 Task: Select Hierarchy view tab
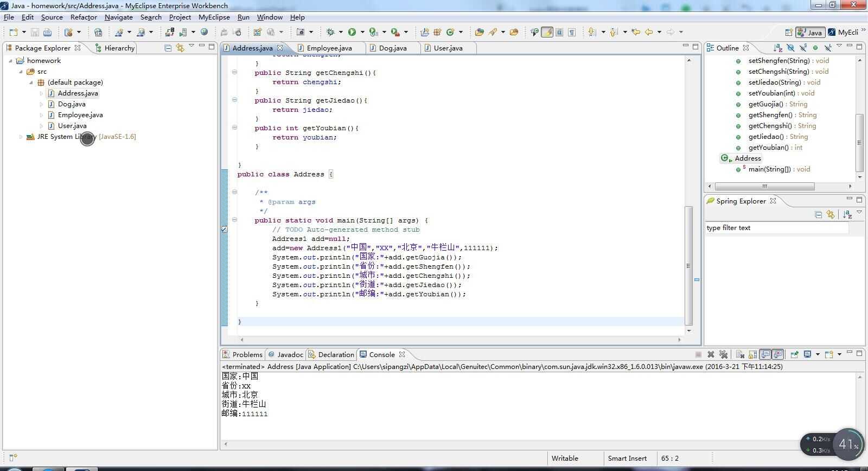tap(114, 48)
